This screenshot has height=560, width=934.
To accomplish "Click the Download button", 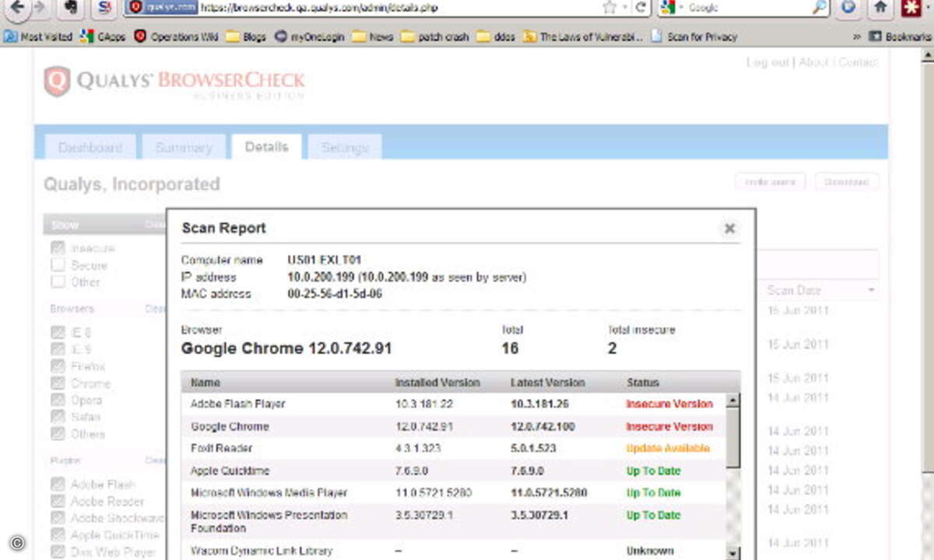I will (847, 182).
